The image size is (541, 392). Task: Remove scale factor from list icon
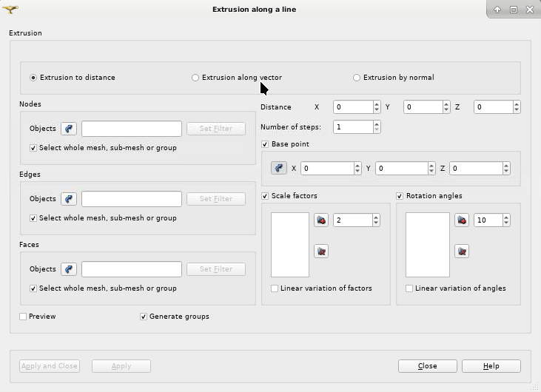(x=321, y=251)
